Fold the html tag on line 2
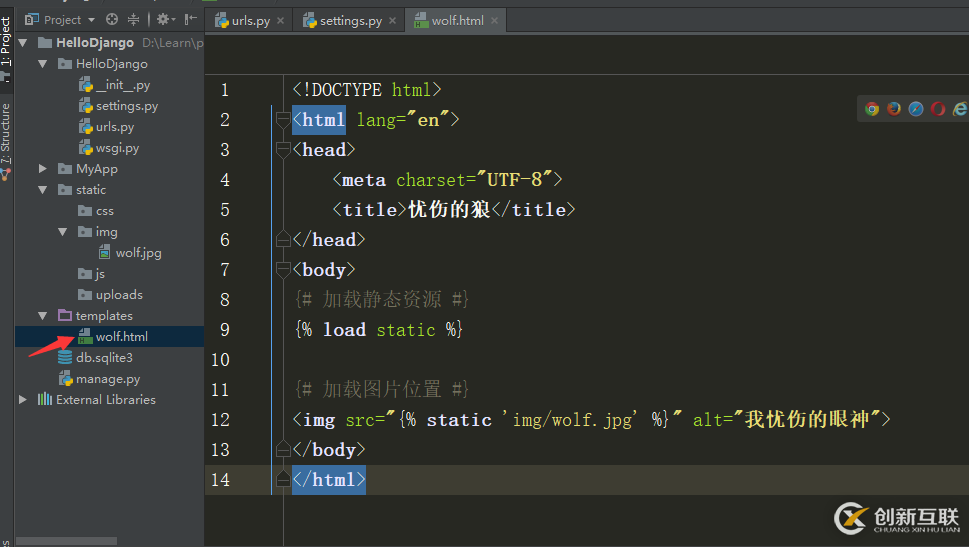Screen dimensions: 969x547 283,119
